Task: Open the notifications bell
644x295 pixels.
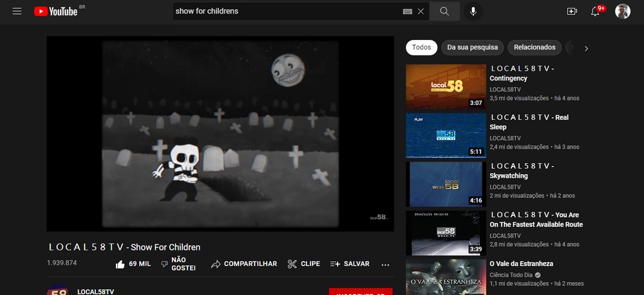Action: [595, 12]
